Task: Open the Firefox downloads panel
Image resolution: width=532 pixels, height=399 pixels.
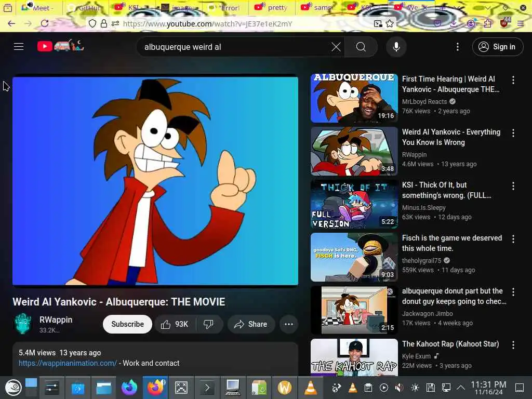Action: click(x=454, y=23)
